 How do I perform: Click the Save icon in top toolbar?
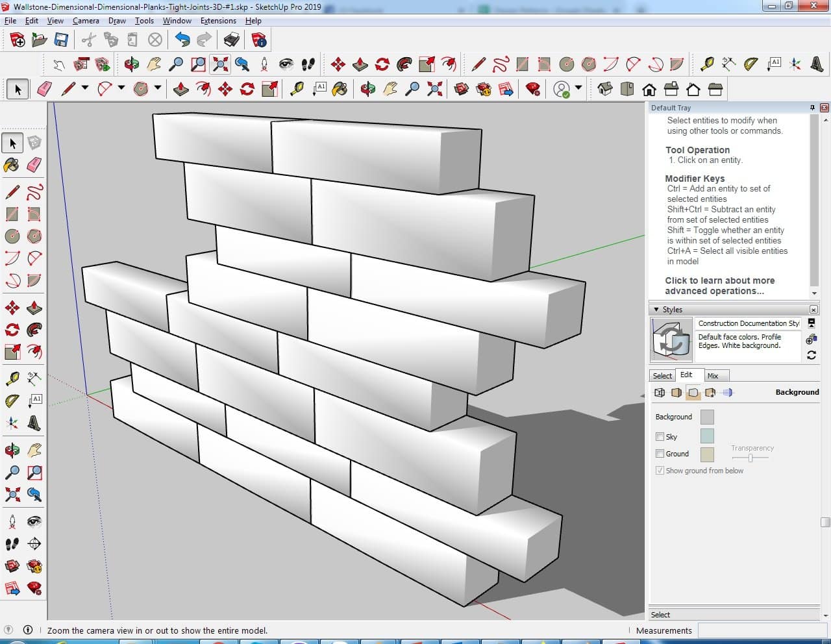[x=61, y=40]
